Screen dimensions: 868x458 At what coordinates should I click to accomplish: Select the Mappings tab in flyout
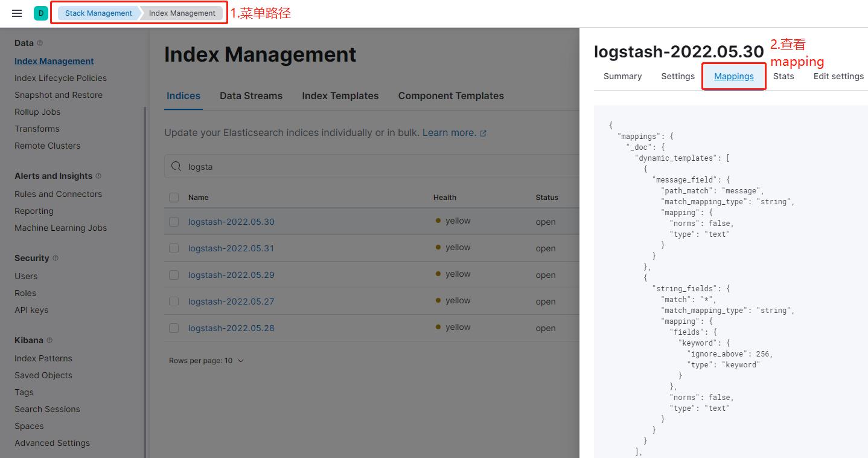coord(734,77)
